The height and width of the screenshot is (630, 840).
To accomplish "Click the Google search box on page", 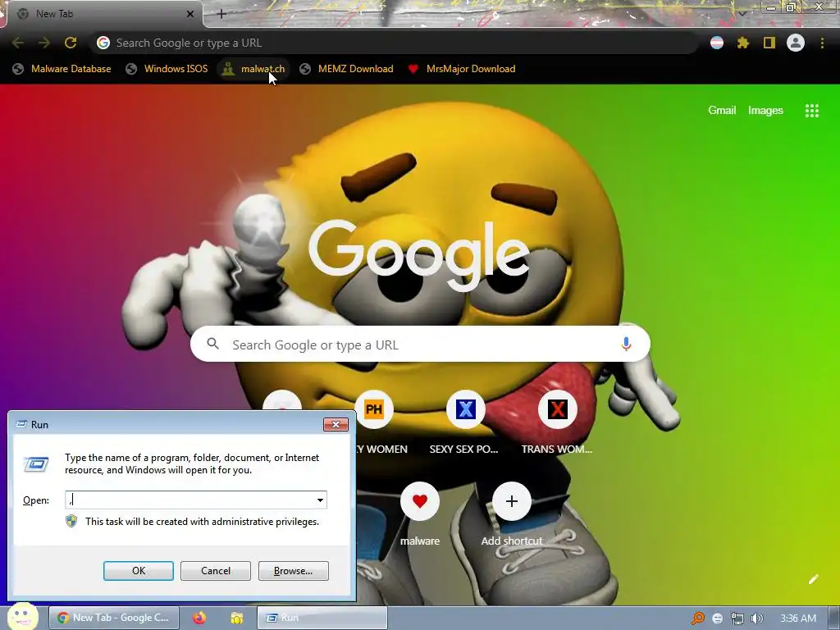I will click(x=420, y=344).
